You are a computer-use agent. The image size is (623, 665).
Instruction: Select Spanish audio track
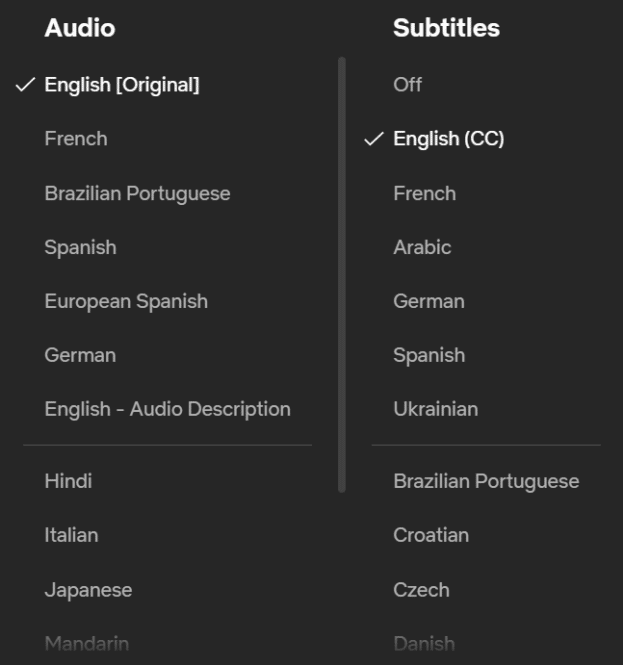coord(80,247)
